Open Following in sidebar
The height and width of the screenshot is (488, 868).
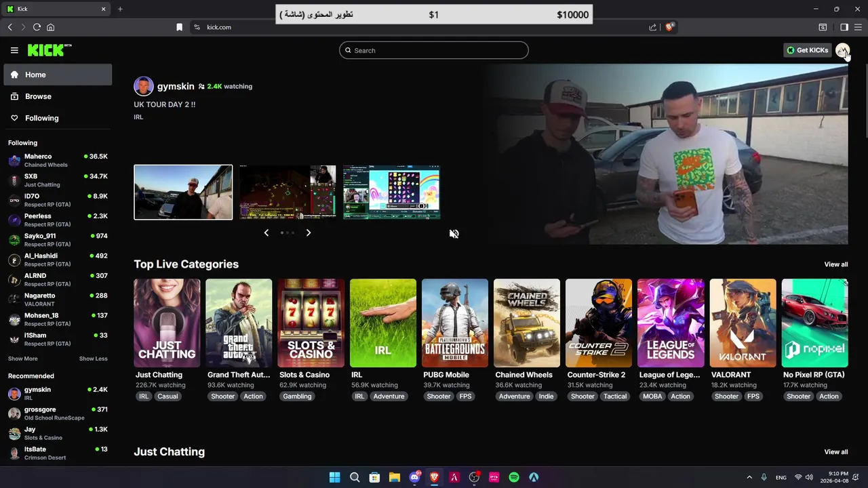pyautogui.click(x=58, y=118)
